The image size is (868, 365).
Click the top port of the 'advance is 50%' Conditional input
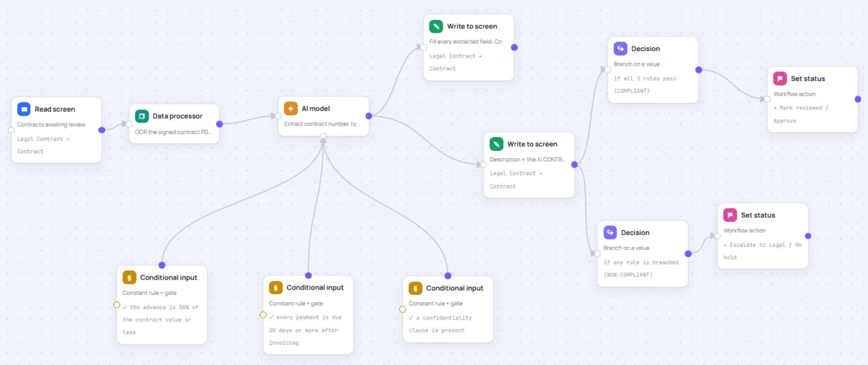162,265
